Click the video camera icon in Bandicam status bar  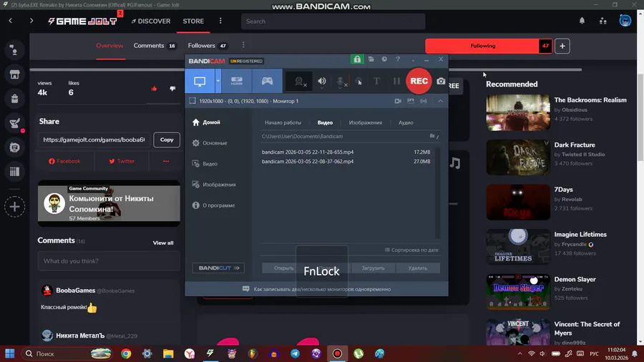398,101
